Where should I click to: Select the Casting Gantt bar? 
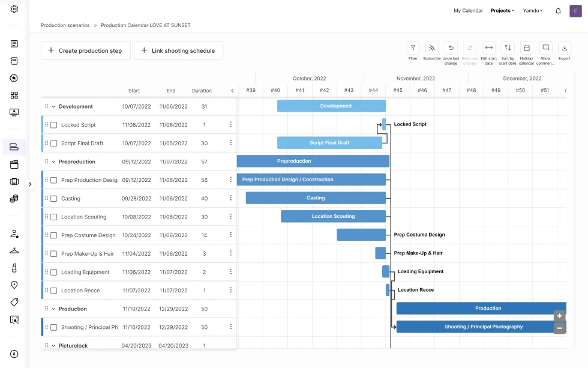316,198
